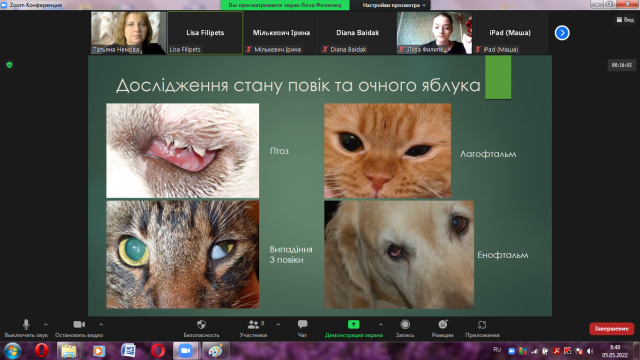The image size is (640, 360).
Task: Open the Word document taskbar icon
Action: click(128, 351)
